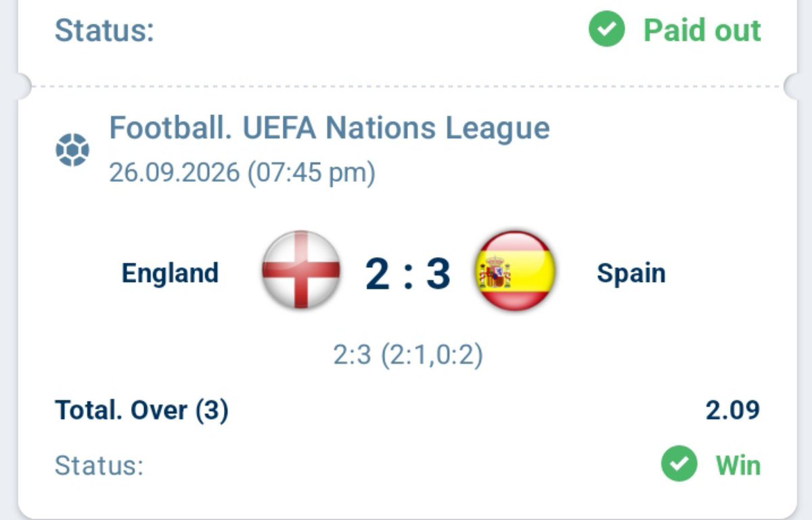Click the 2.09 odds value
812x520 pixels.
pyautogui.click(x=733, y=410)
